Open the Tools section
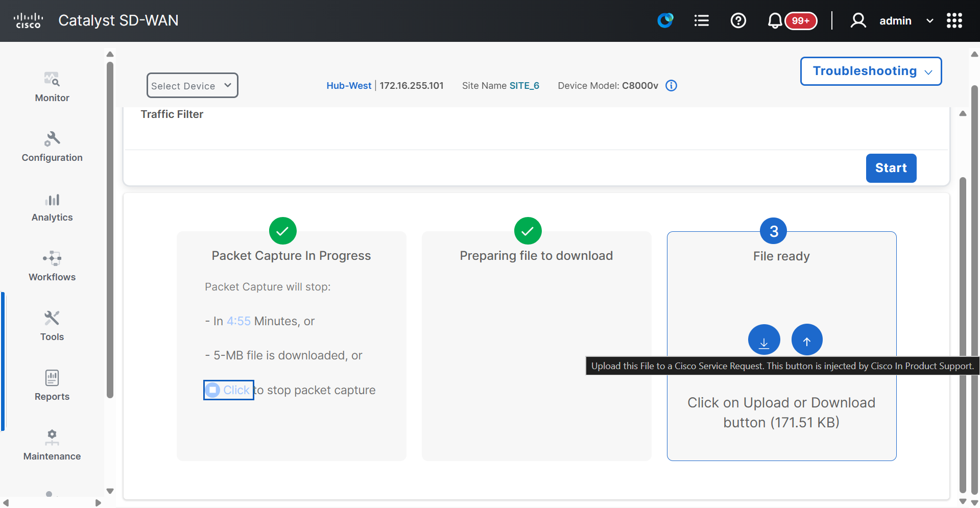The image size is (980, 508). pos(52,326)
